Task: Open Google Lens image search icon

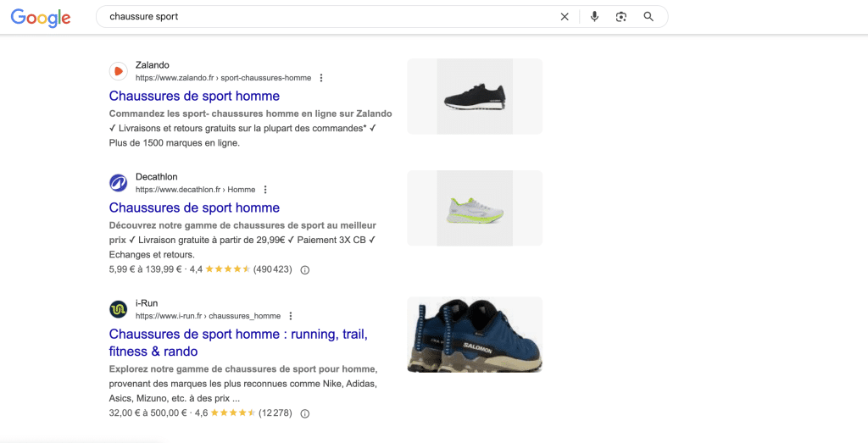Action: [621, 17]
